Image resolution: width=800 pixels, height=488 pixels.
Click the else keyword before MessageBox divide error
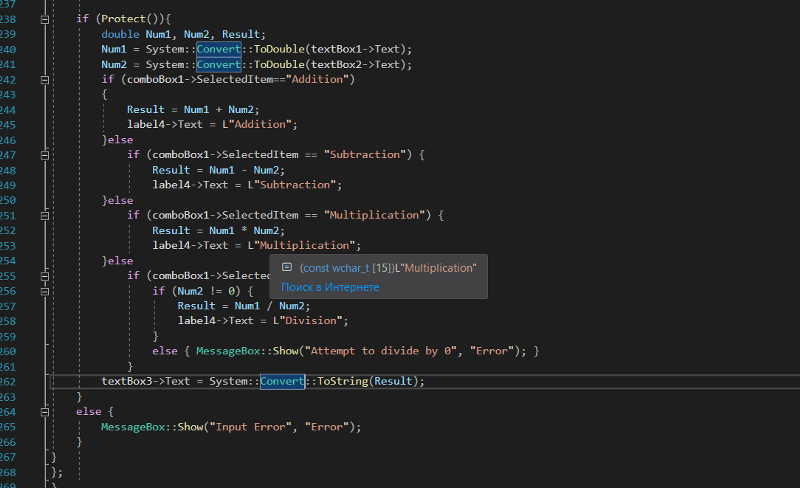click(x=165, y=351)
